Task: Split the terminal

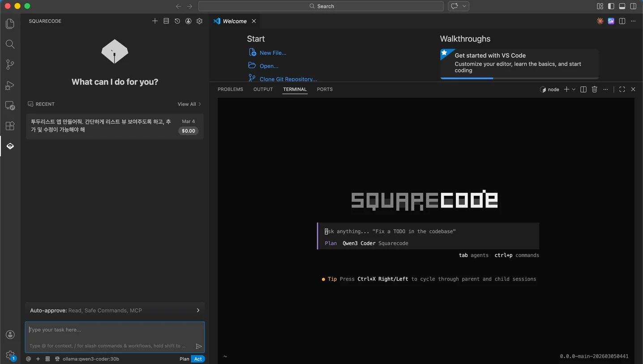Action: 583,89
